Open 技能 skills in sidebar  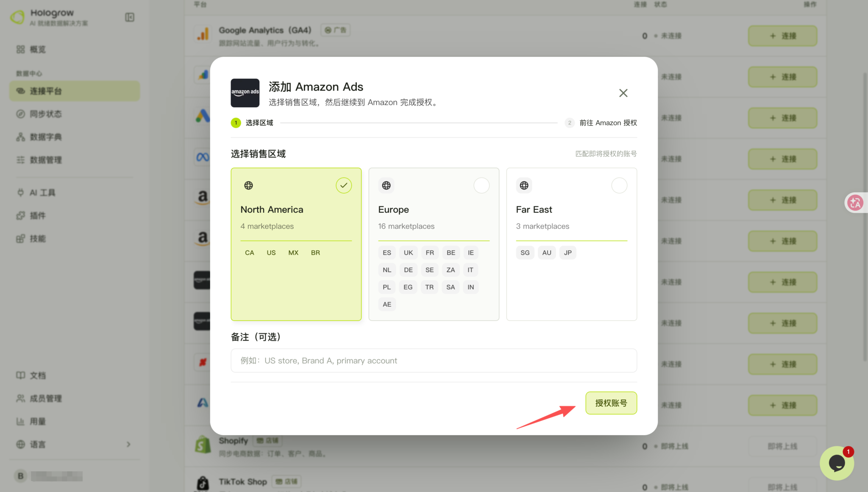[74, 239]
